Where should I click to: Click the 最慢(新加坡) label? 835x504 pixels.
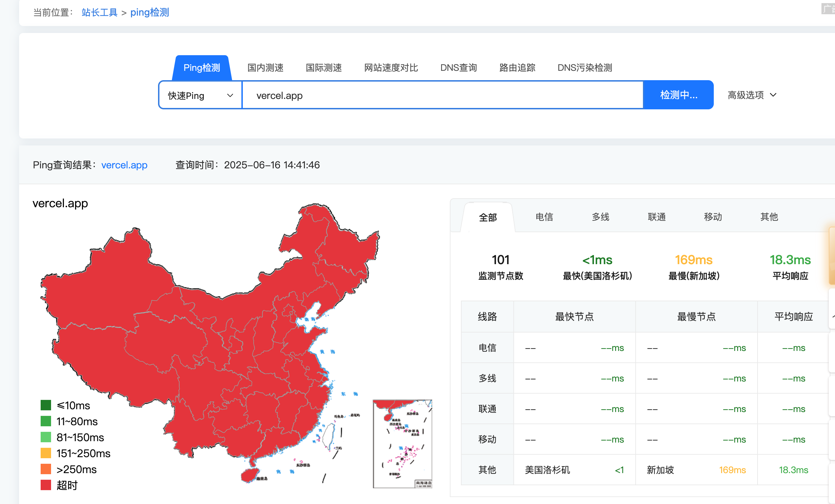pyautogui.click(x=694, y=276)
